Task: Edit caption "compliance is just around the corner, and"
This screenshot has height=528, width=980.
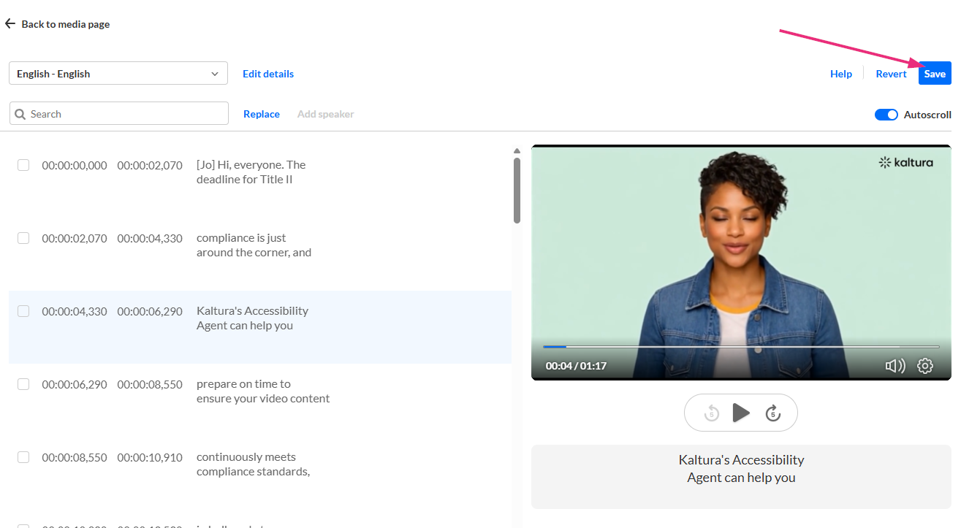Action: 254,245
